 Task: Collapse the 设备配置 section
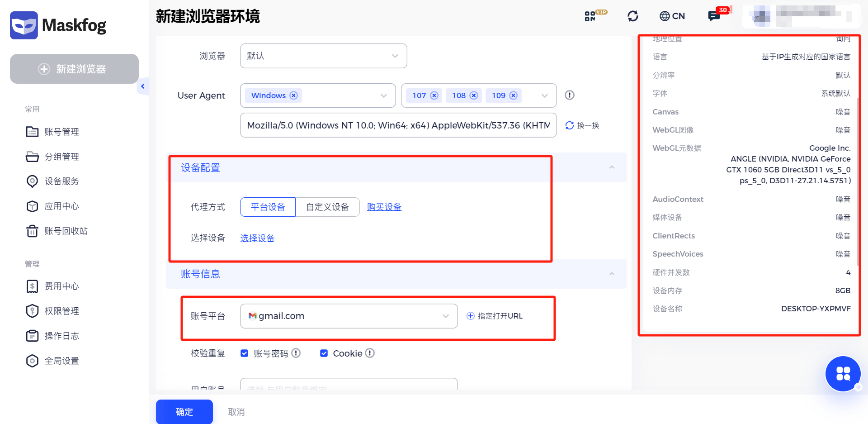coord(612,167)
